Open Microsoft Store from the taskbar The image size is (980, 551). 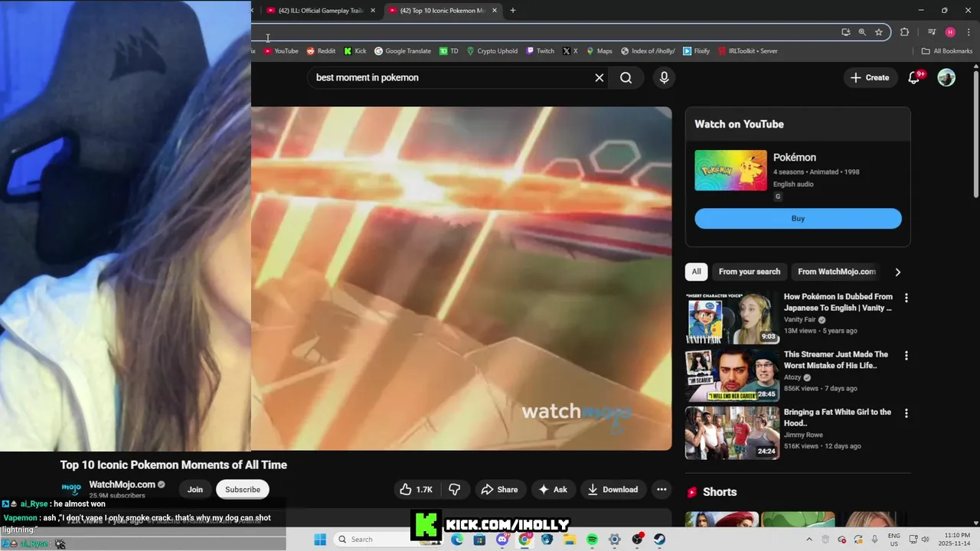(x=479, y=540)
